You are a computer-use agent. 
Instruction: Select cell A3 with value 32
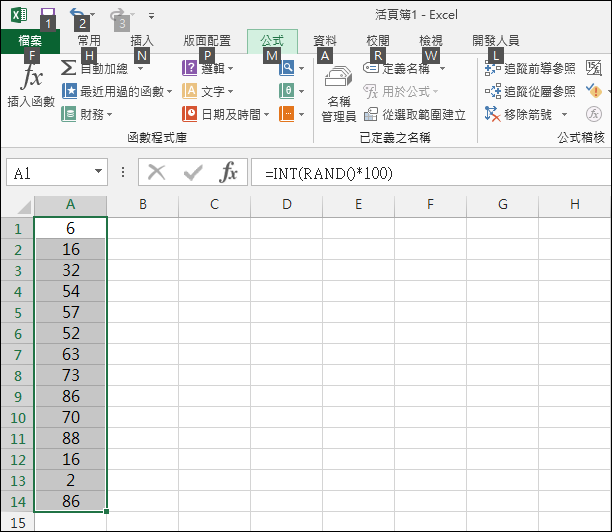click(70, 270)
